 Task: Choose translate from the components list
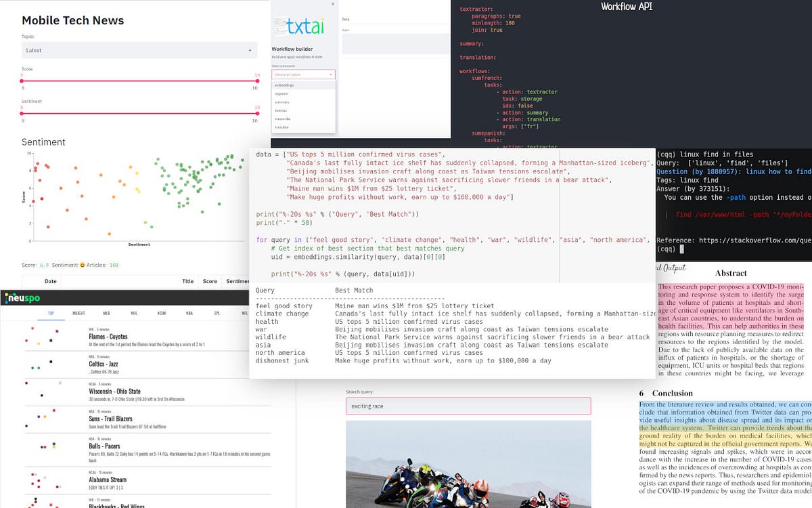[x=282, y=127]
